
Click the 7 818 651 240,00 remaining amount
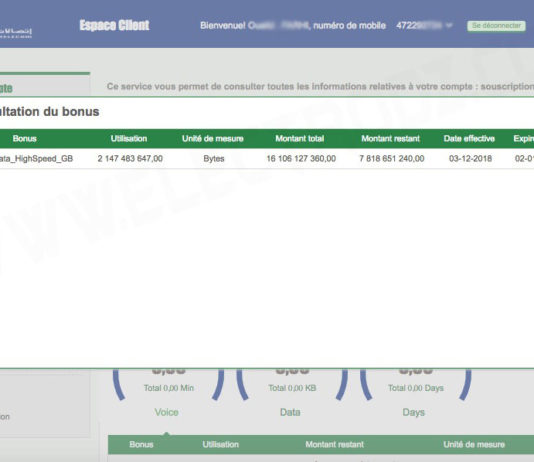(x=392, y=159)
